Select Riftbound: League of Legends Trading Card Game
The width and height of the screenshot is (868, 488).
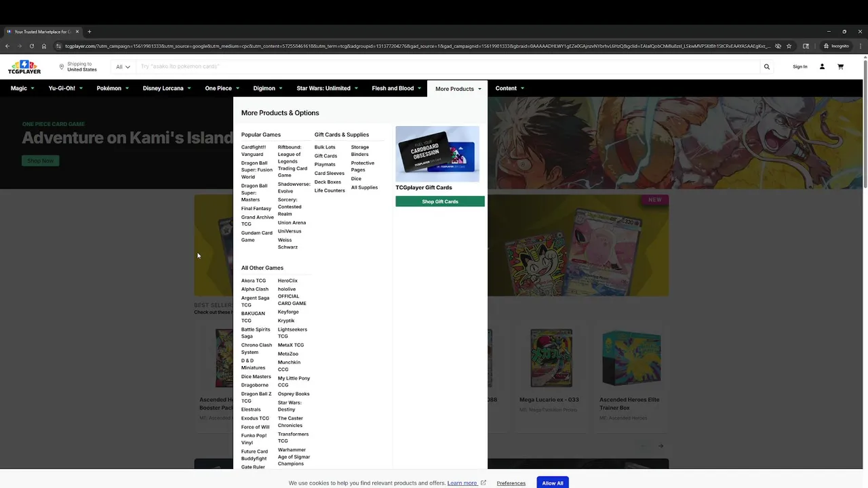[292, 161]
